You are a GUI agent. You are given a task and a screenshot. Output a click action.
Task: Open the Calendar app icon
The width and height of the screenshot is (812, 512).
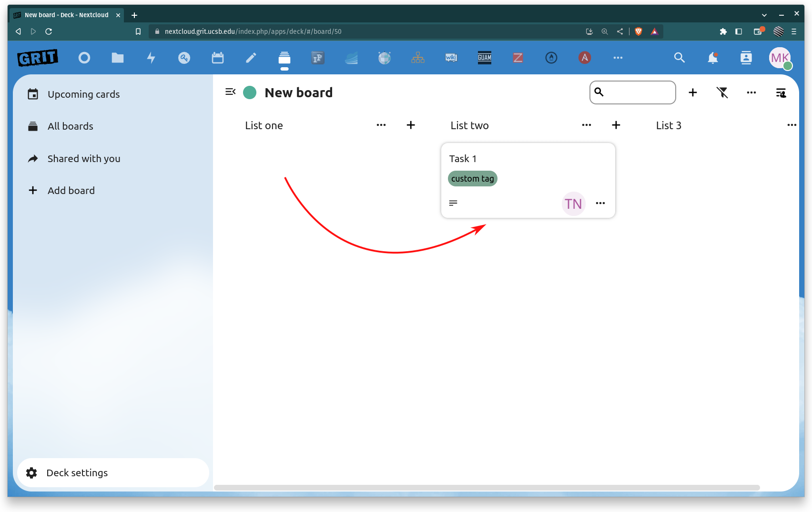218,58
